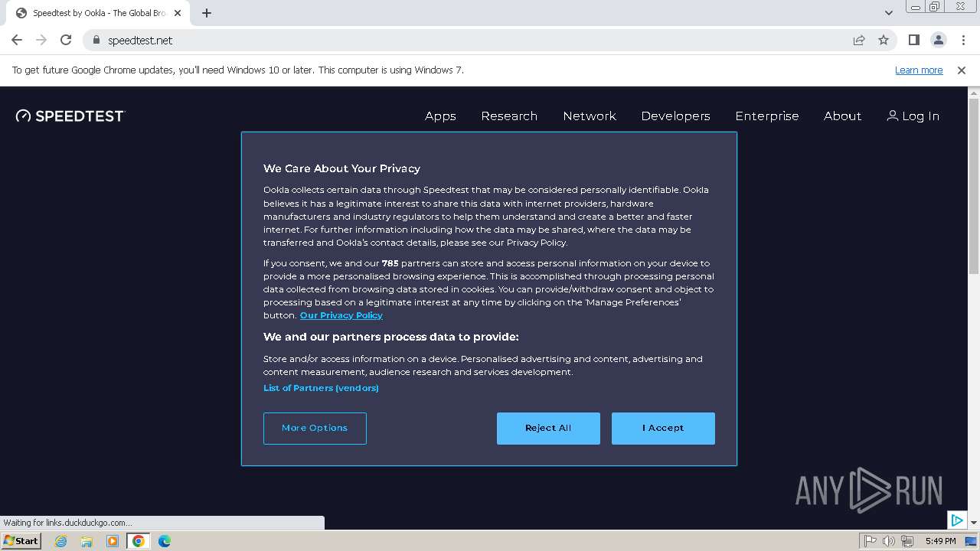This screenshot has height=551, width=980.
Task: Open the Apps menu
Action: [x=440, y=116]
